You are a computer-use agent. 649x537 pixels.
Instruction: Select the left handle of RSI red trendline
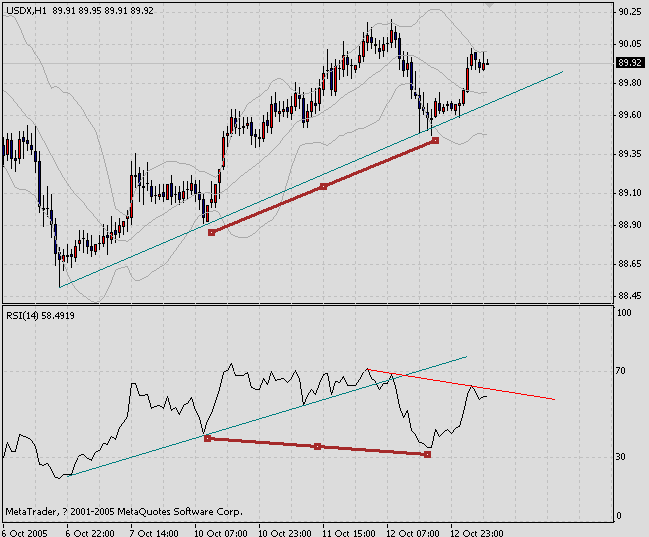click(208, 438)
